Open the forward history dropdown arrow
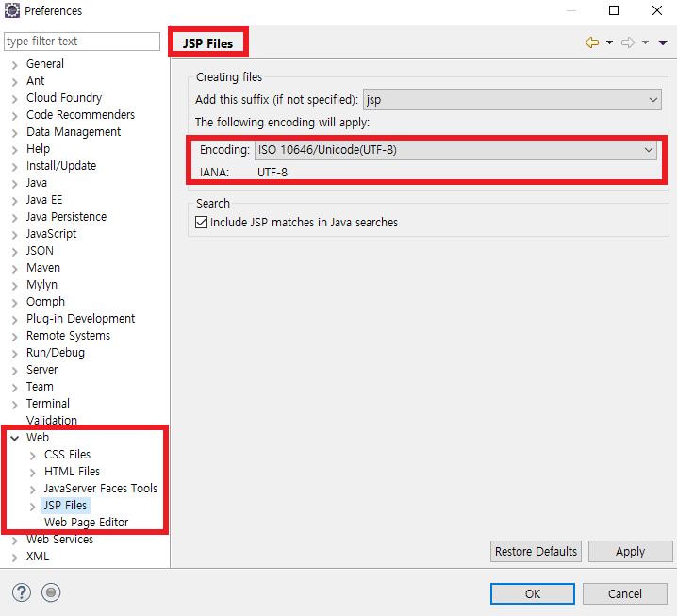 645,42
